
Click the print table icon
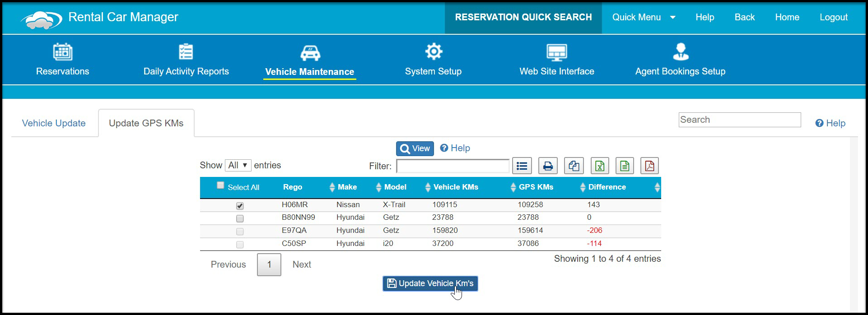548,166
